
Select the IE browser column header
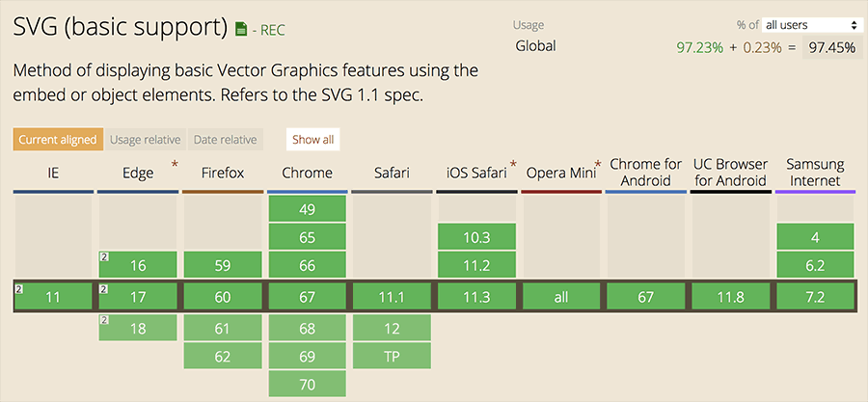53,174
